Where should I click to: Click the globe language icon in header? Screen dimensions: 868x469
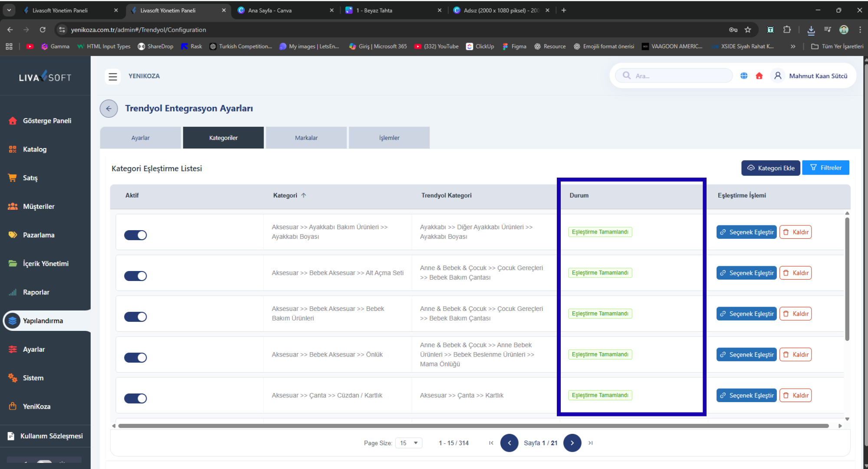[x=744, y=76]
